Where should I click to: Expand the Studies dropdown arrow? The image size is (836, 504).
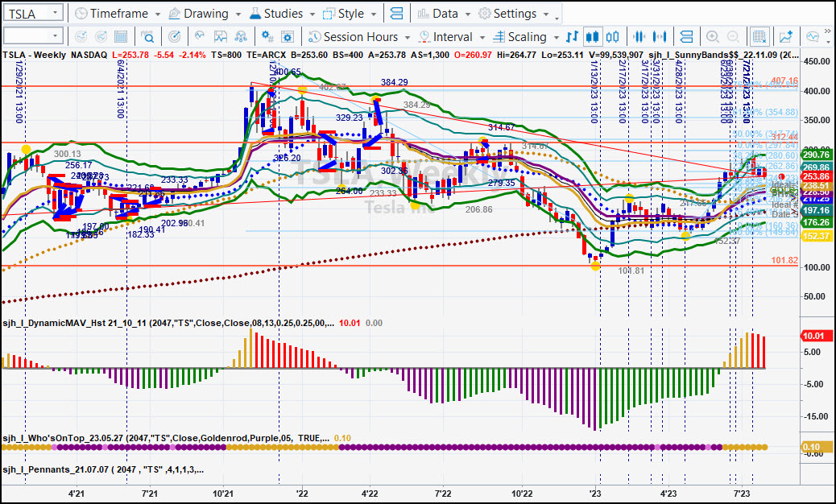point(312,14)
